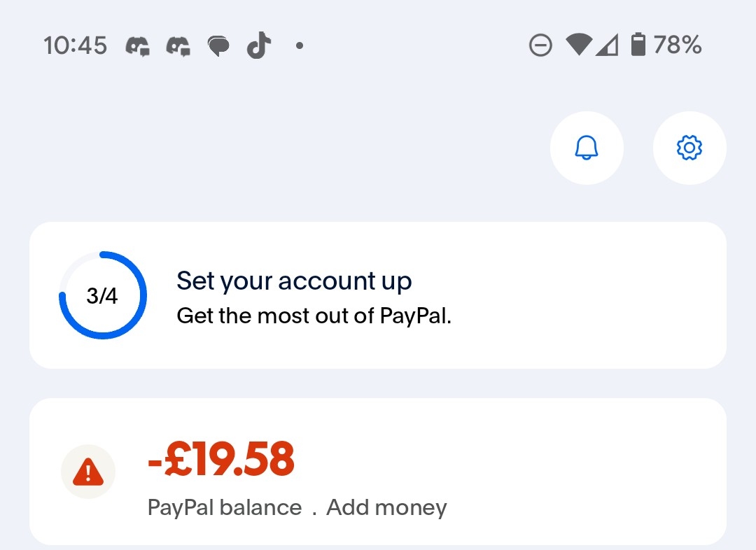The image size is (756, 550).
Task: Open the notifications bell
Action: [x=587, y=148]
